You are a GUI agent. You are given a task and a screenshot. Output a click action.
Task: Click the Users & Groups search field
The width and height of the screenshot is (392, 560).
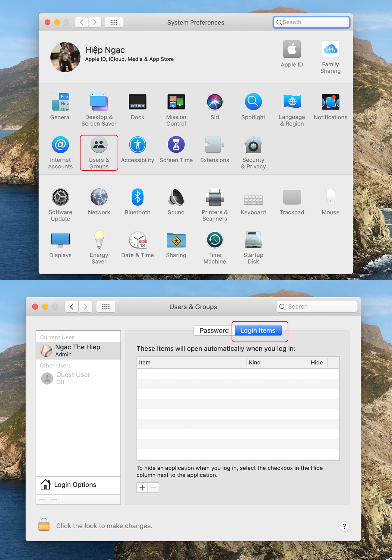tap(317, 307)
